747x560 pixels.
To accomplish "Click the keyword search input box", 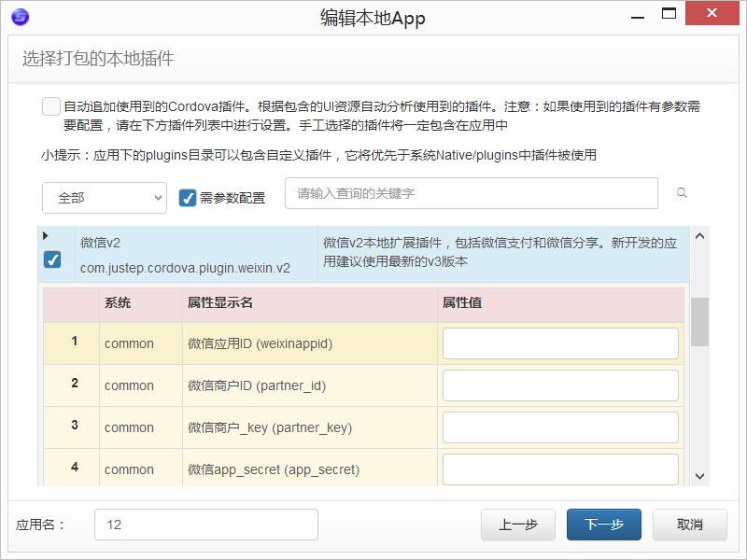I will [x=472, y=193].
